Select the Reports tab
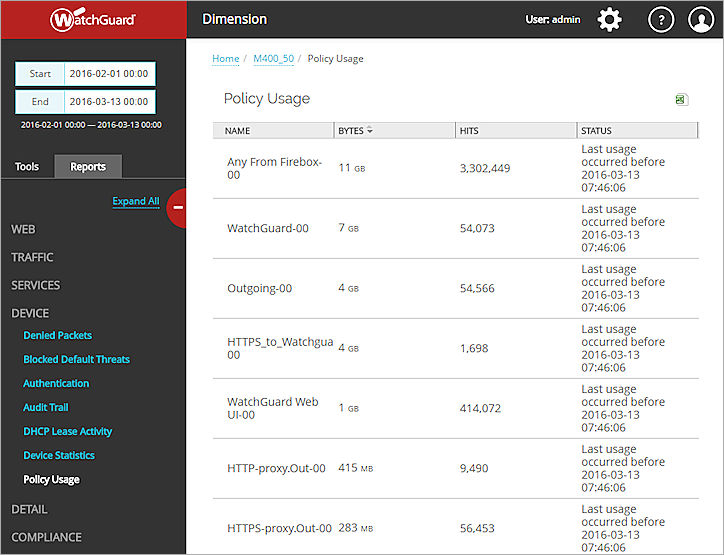Image resolution: width=724 pixels, height=555 pixels. pos(88,166)
